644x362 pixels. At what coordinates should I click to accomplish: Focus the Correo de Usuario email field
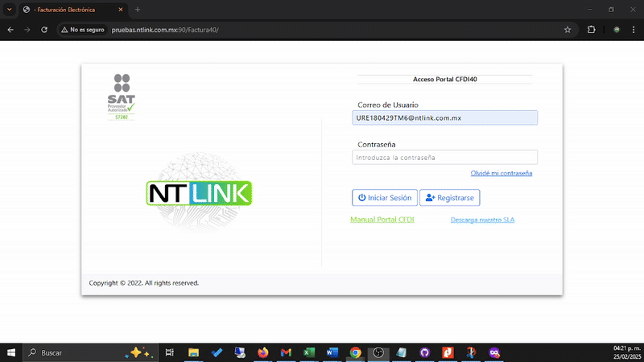pos(444,117)
